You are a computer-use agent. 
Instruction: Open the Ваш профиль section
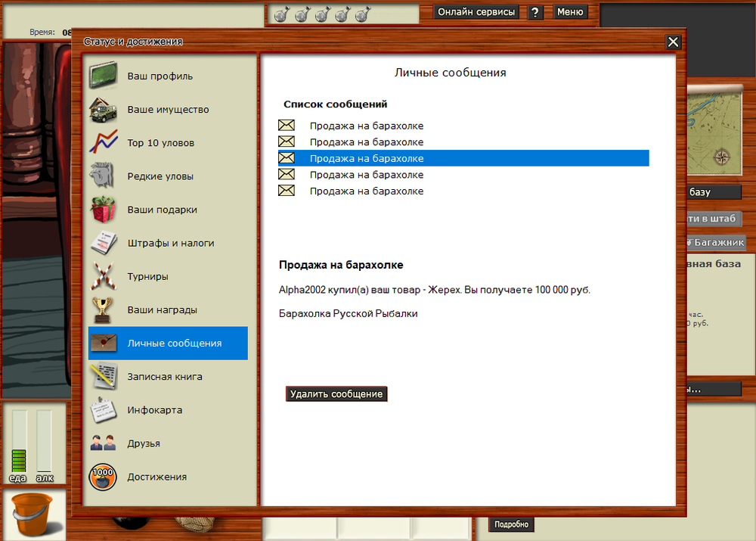click(x=159, y=76)
